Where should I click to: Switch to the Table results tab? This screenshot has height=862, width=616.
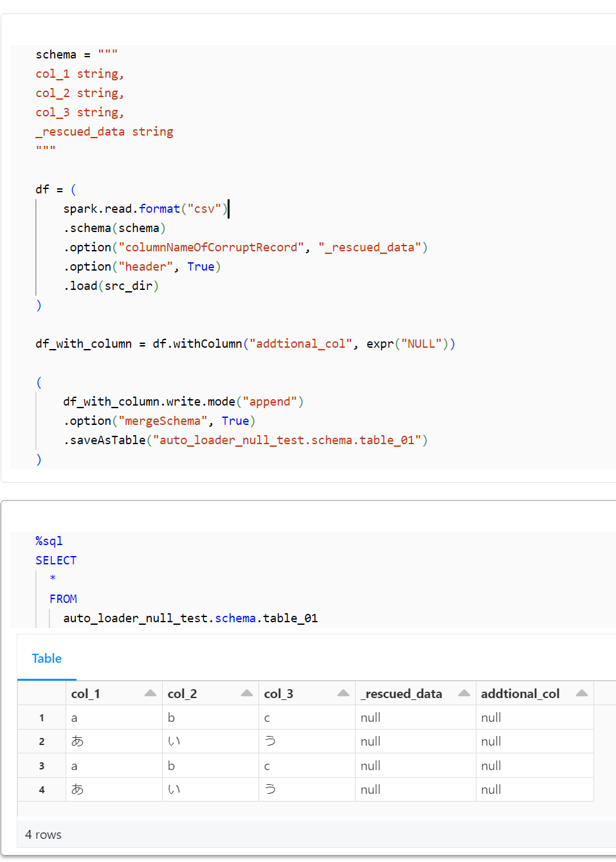[x=47, y=658]
